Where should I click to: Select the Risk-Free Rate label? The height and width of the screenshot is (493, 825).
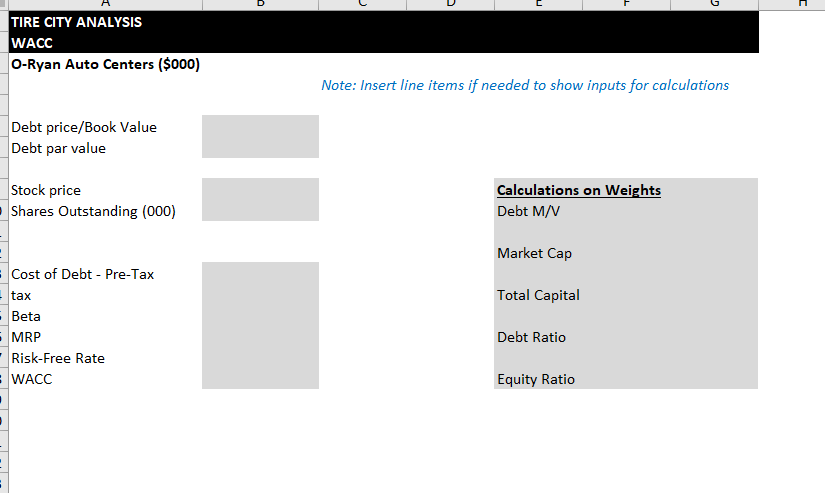click(58, 358)
